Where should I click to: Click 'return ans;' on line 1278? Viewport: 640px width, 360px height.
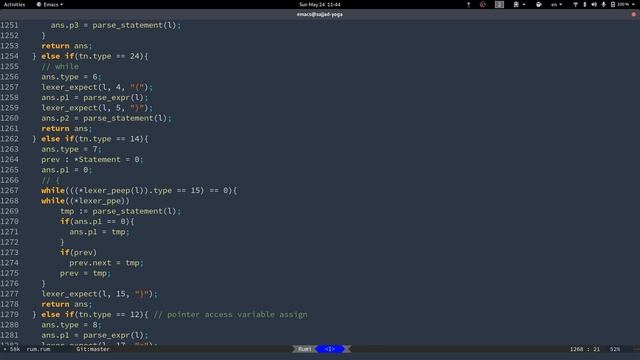[x=67, y=304]
